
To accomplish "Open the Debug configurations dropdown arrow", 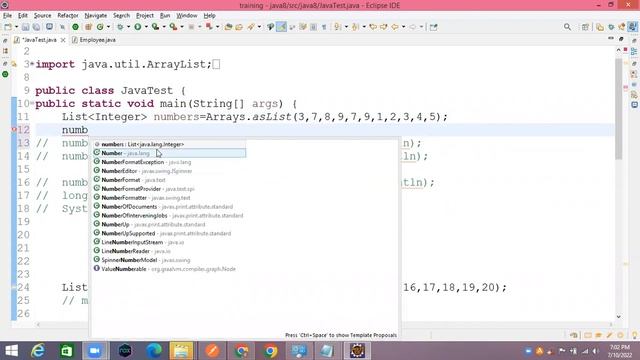I will [128, 27].
